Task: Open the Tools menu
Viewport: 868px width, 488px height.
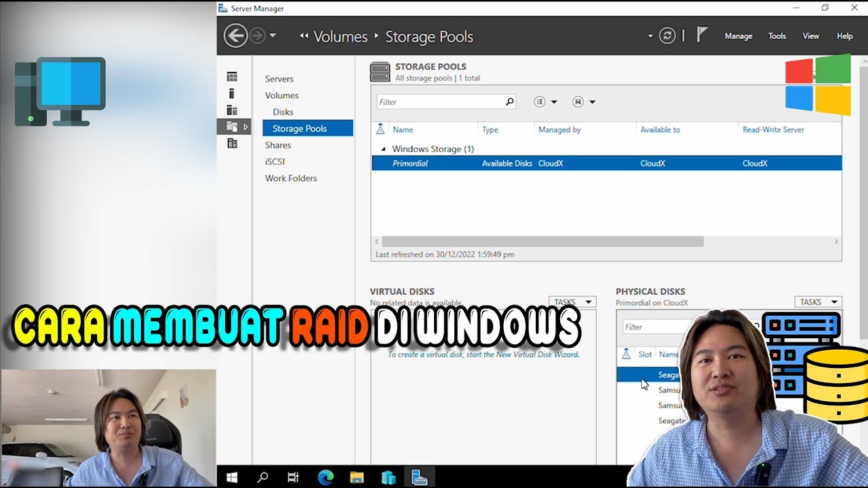Action: 777,36
